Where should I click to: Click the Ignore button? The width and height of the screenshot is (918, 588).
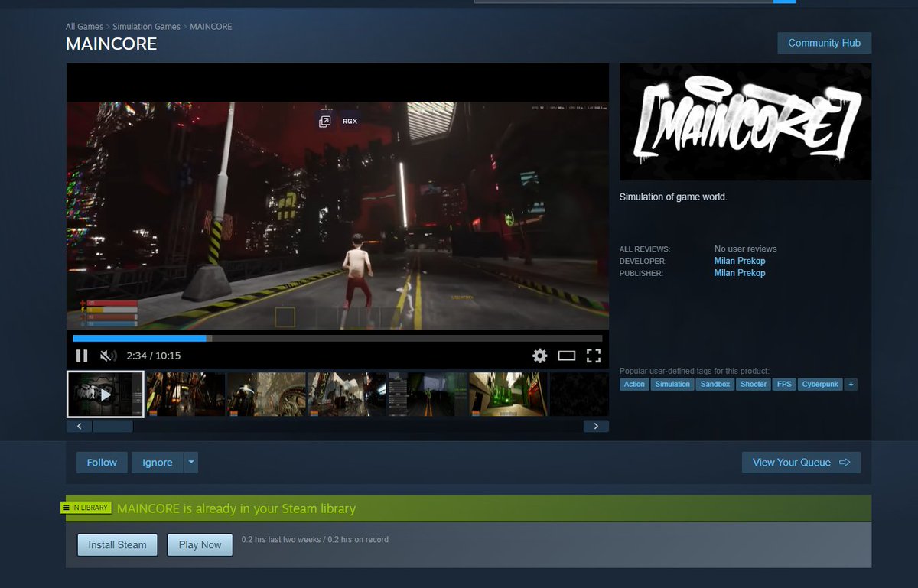pos(158,463)
